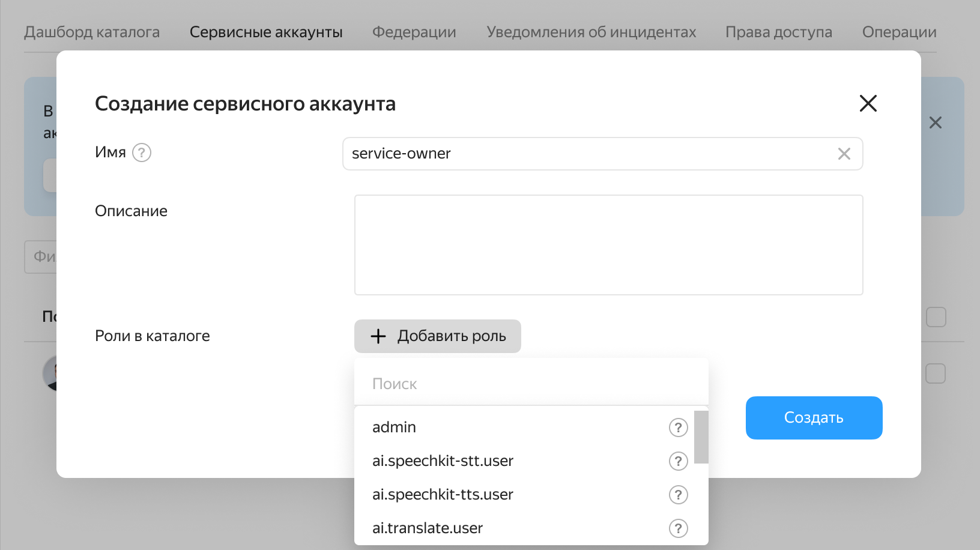Image resolution: width=980 pixels, height=550 pixels.
Task: Close the service account creation dialog
Action: (868, 103)
